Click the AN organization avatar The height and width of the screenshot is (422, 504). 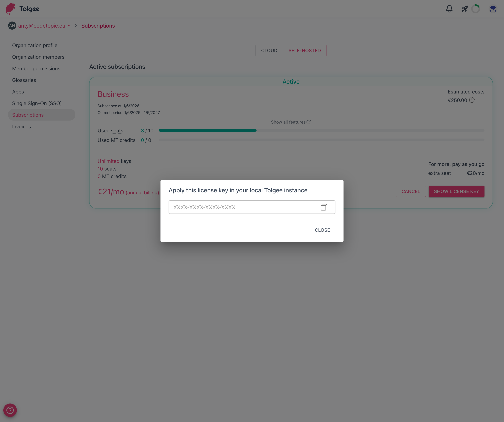click(12, 26)
